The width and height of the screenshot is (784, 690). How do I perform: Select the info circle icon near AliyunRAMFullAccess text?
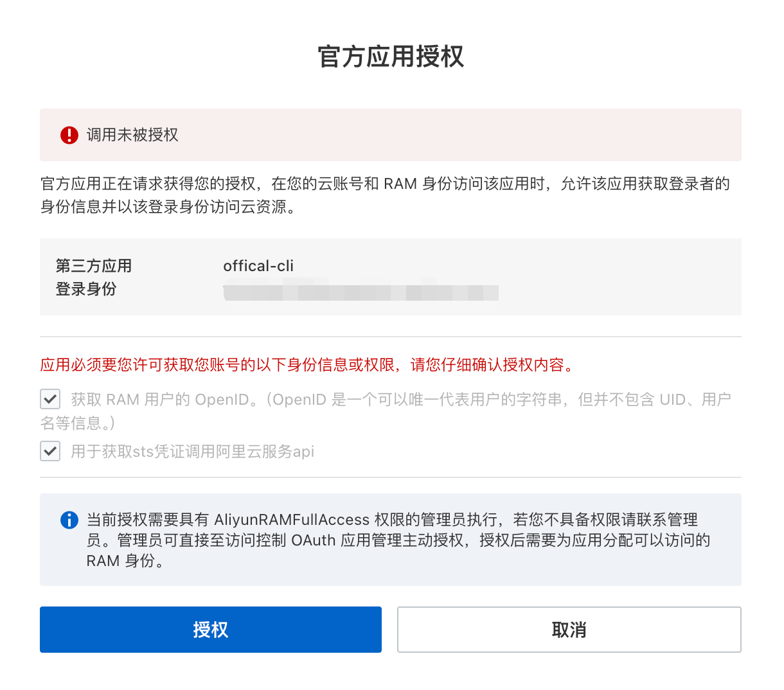point(69,520)
